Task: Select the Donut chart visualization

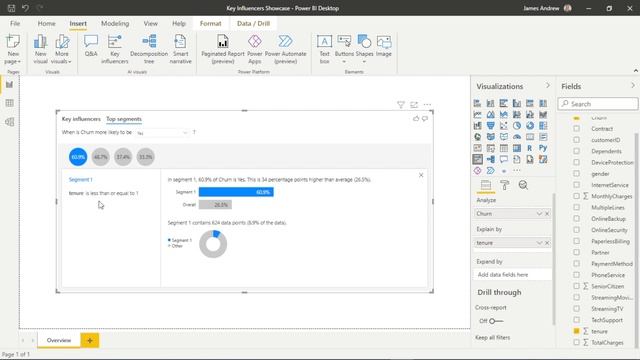Action: [x=530, y=126]
